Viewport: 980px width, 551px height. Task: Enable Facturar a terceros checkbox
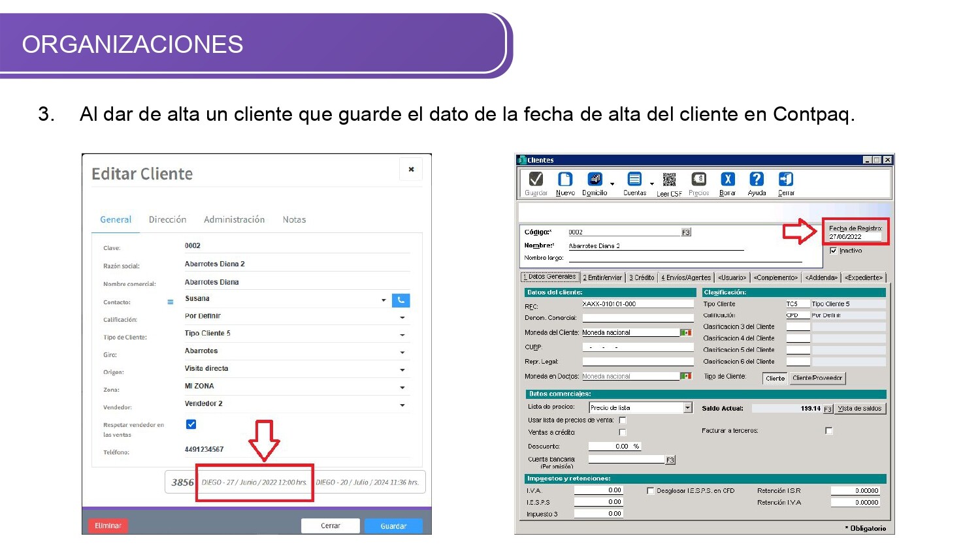click(x=829, y=431)
